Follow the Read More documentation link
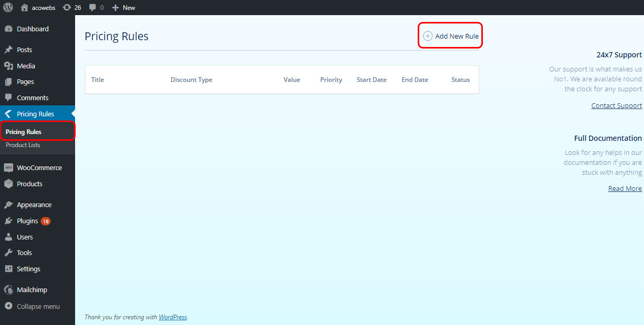The image size is (644, 325). click(x=625, y=188)
